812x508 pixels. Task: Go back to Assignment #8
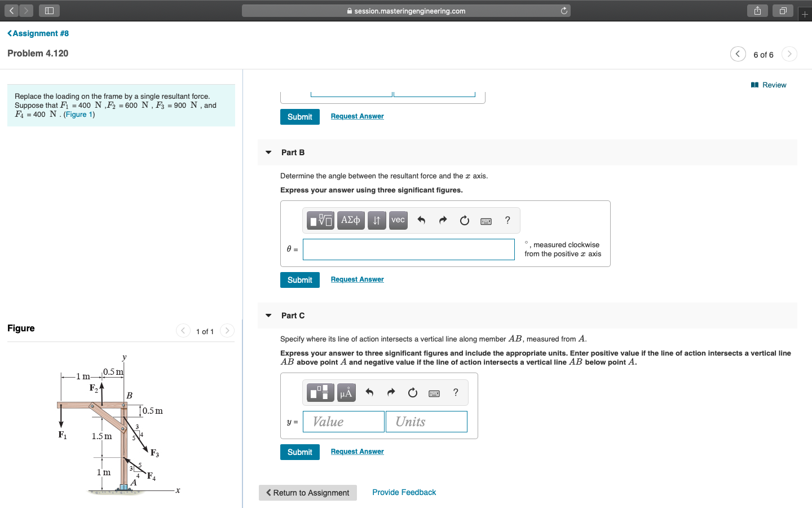pos(37,33)
